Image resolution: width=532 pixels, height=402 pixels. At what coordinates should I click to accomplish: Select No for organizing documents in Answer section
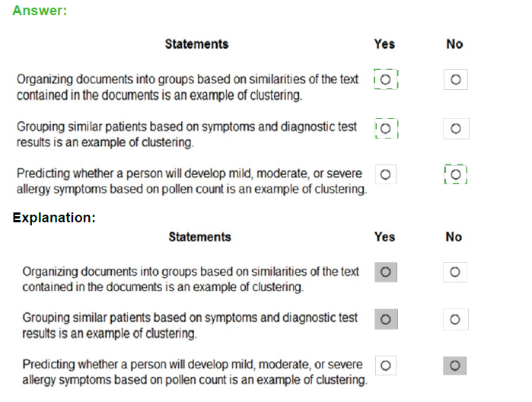[456, 79]
